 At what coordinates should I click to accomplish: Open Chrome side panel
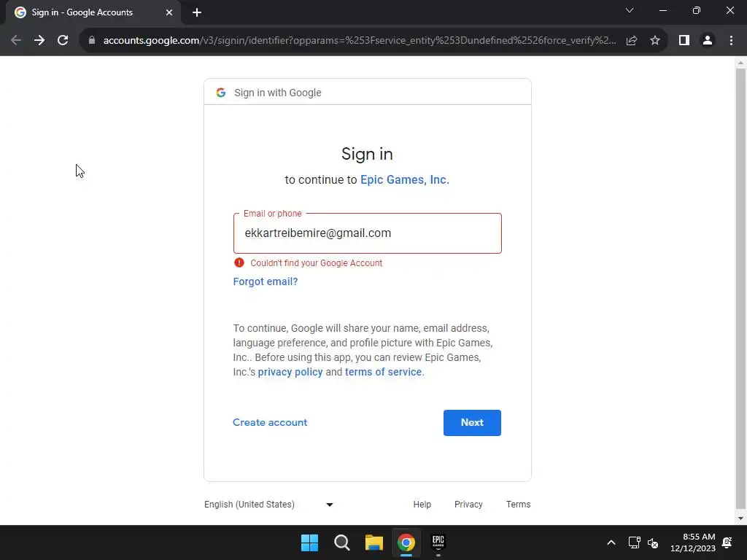(684, 41)
